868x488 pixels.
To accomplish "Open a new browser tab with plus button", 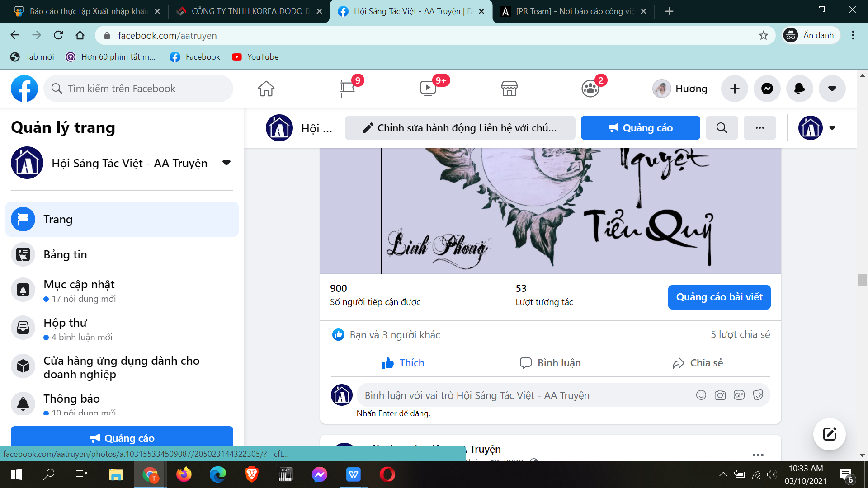I will pyautogui.click(x=670, y=11).
